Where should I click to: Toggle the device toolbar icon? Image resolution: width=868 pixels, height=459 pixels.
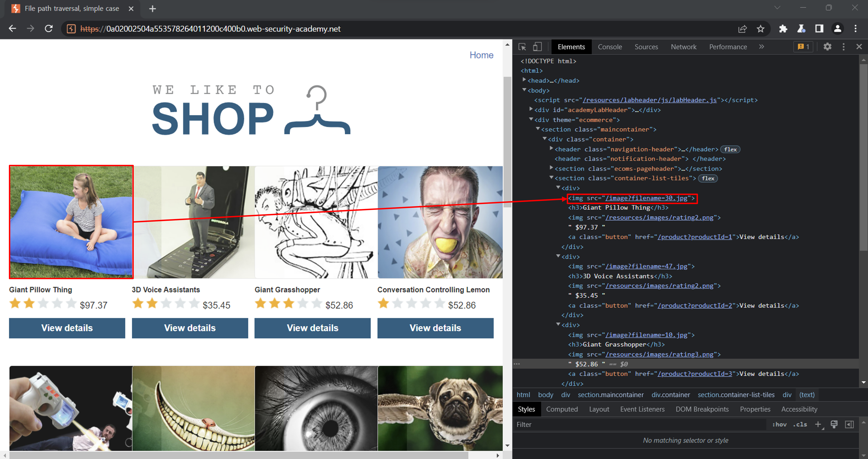[x=537, y=47]
